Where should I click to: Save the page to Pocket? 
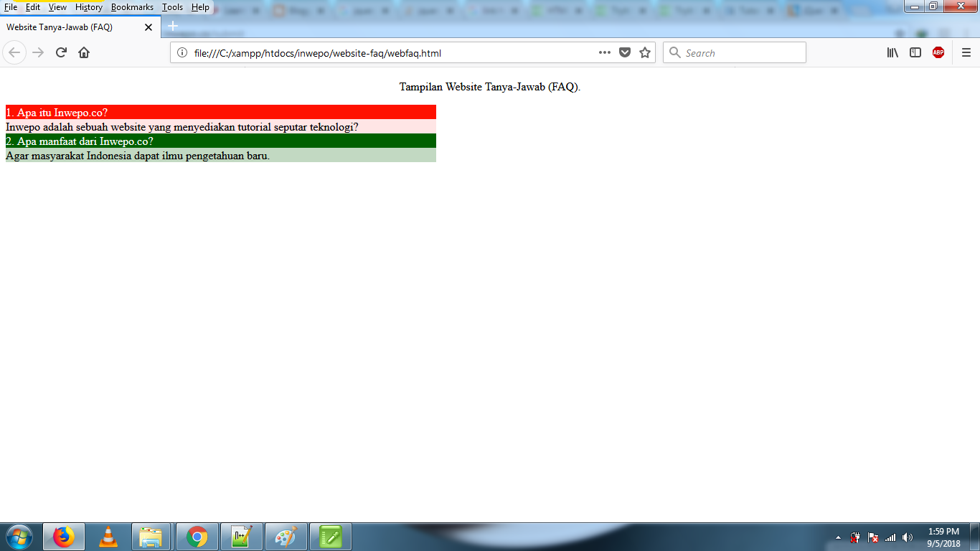click(625, 52)
